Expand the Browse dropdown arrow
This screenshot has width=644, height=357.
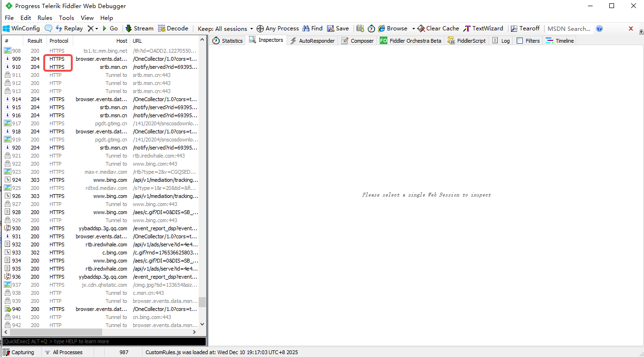point(413,28)
